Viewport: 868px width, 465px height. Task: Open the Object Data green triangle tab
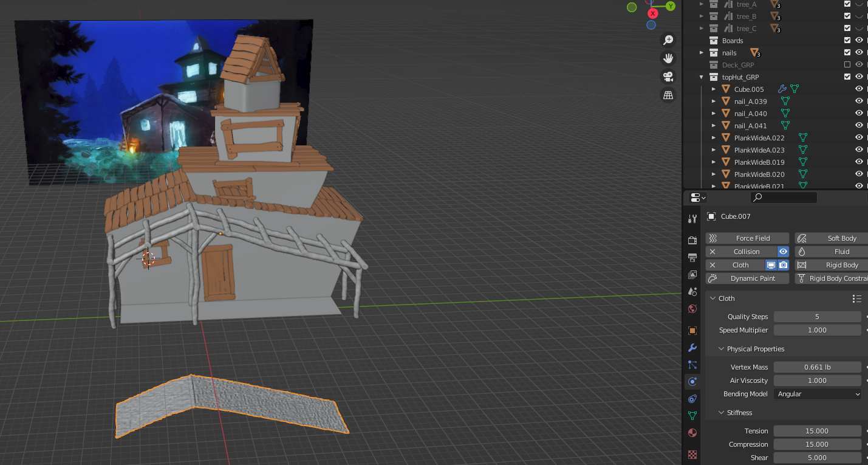tap(692, 416)
